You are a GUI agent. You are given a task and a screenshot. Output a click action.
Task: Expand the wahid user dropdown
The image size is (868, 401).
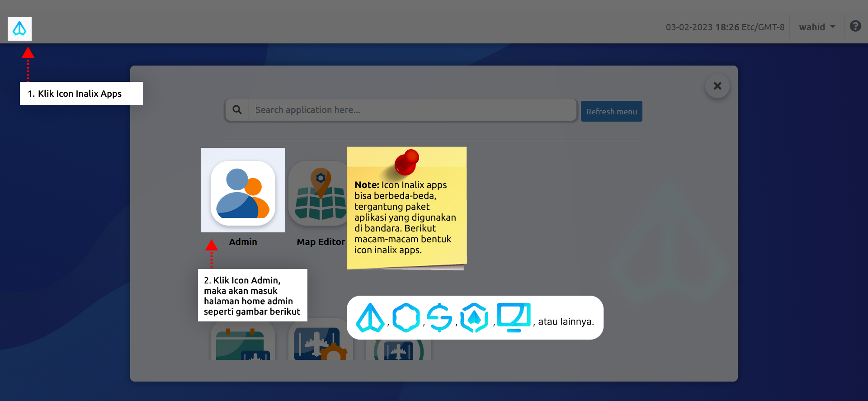(816, 27)
